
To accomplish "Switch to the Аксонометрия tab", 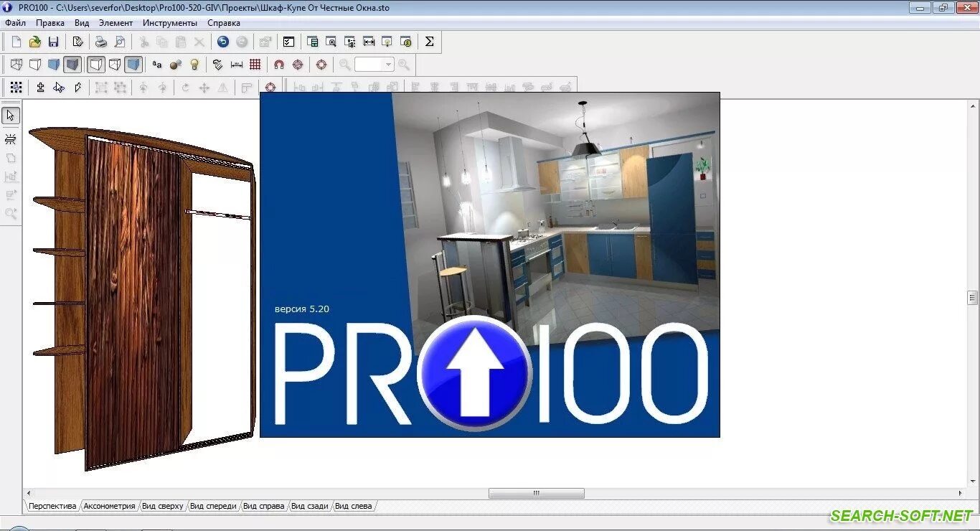I will tap(109, 506).
